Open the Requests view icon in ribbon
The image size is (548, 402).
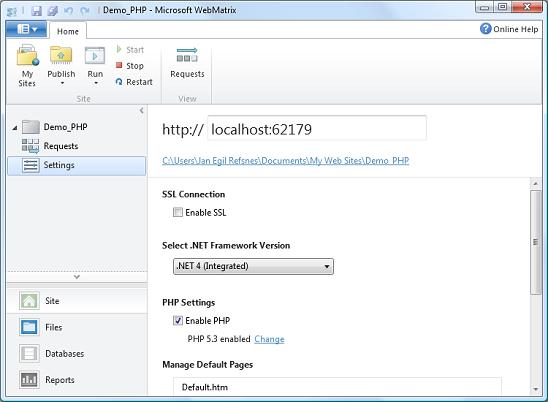(187, 55)
